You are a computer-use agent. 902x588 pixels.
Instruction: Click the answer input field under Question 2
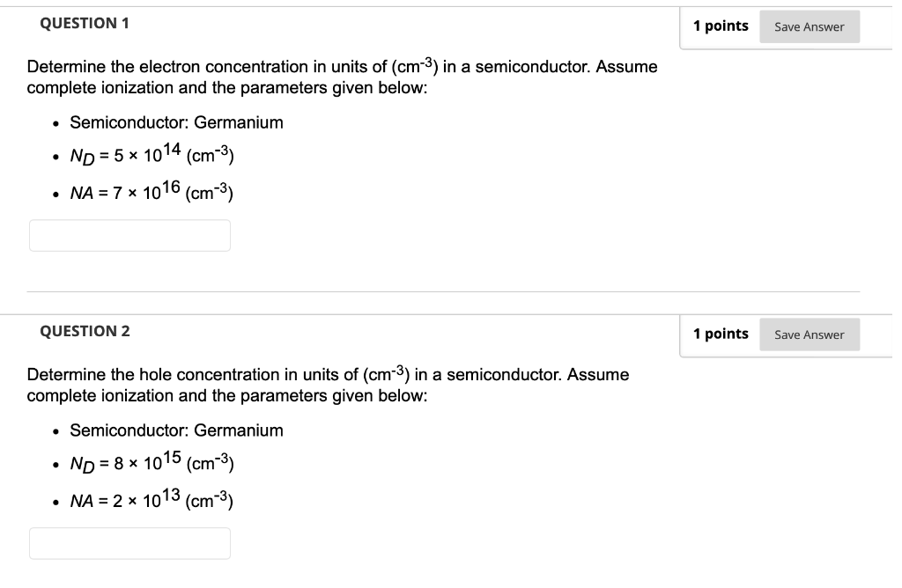click(x=129, y=543)
